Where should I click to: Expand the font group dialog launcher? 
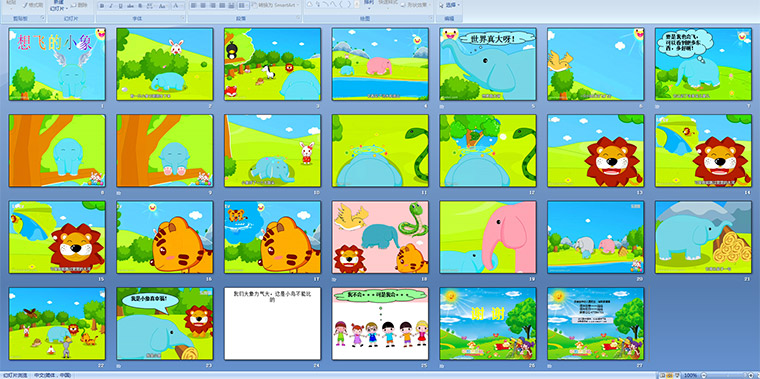pyautogui.click(x=183, y=17)
